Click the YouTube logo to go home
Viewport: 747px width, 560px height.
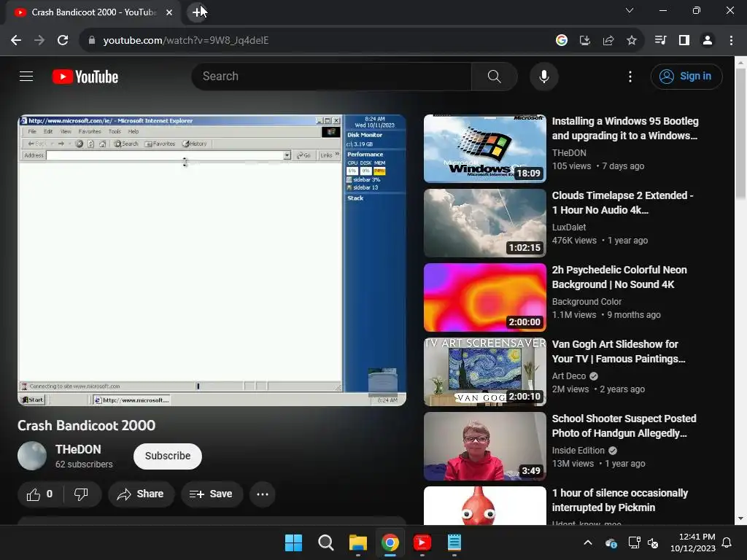(x=85, y=77)
